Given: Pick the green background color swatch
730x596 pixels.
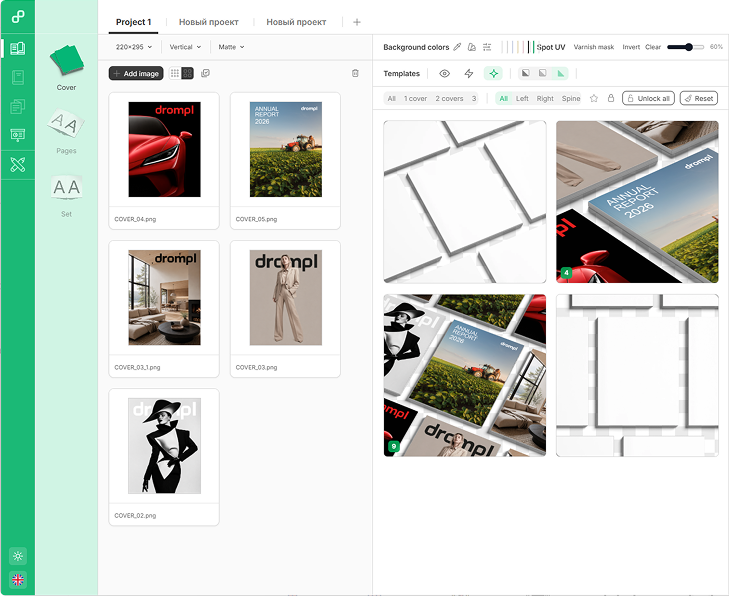Looking at the screenshot, I should [534, 47].
